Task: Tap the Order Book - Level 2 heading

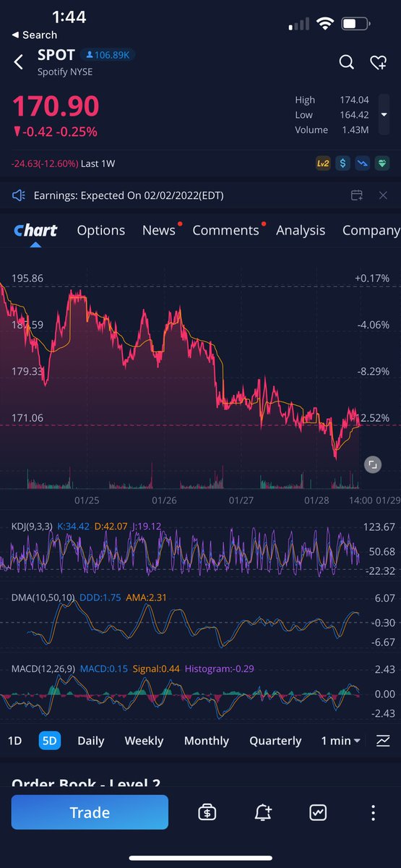Action: click(86, 783)
